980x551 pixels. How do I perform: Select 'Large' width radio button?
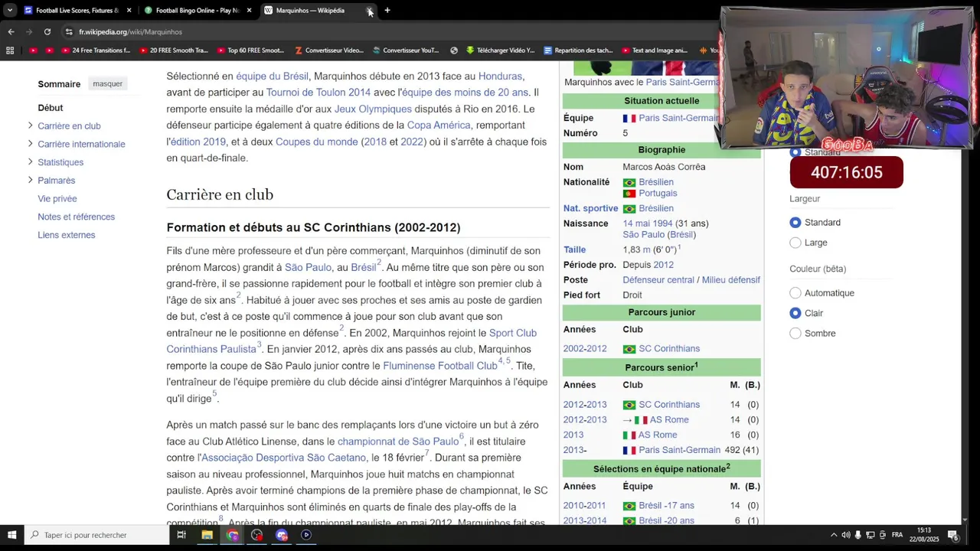coord(795,243)
